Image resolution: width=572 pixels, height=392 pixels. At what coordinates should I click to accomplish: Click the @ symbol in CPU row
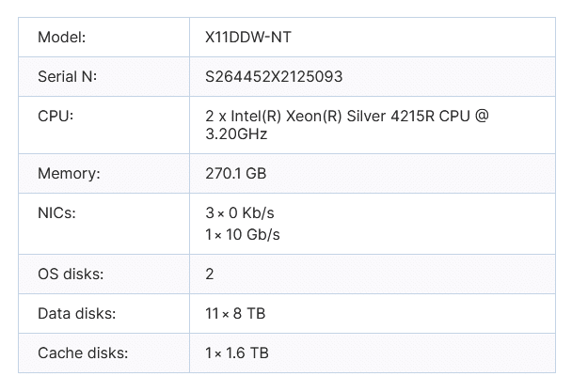coord(482,117)
